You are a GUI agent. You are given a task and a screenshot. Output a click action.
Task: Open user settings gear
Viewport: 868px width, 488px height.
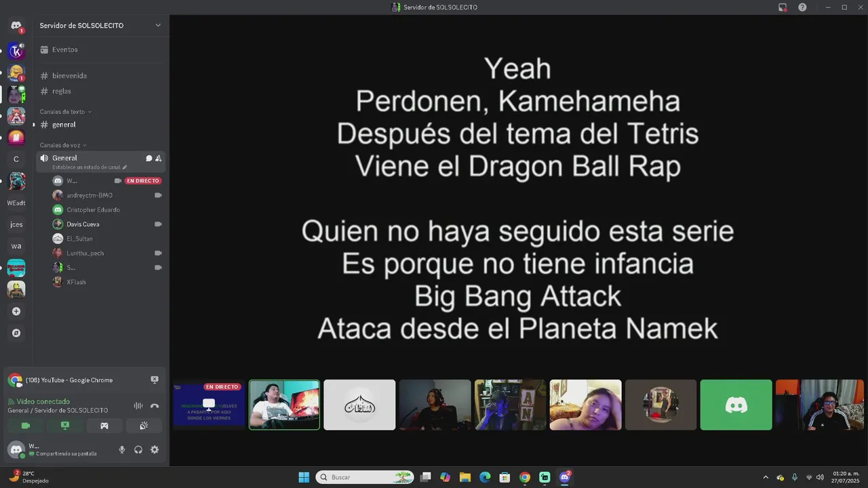[x=155, y=449]
